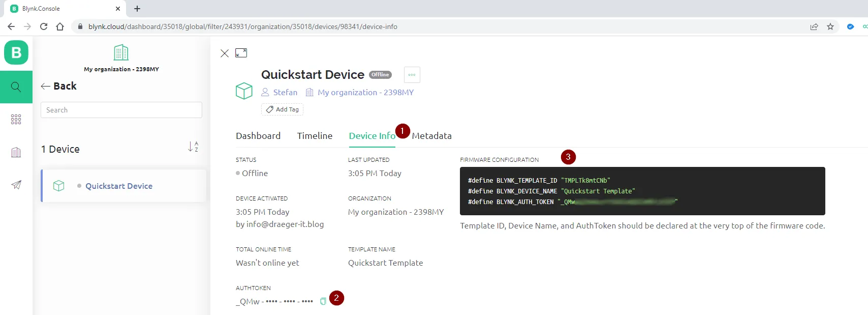The image size is (868, 315).
Task: Click the Add Tag button
Action: coord(283,109)
